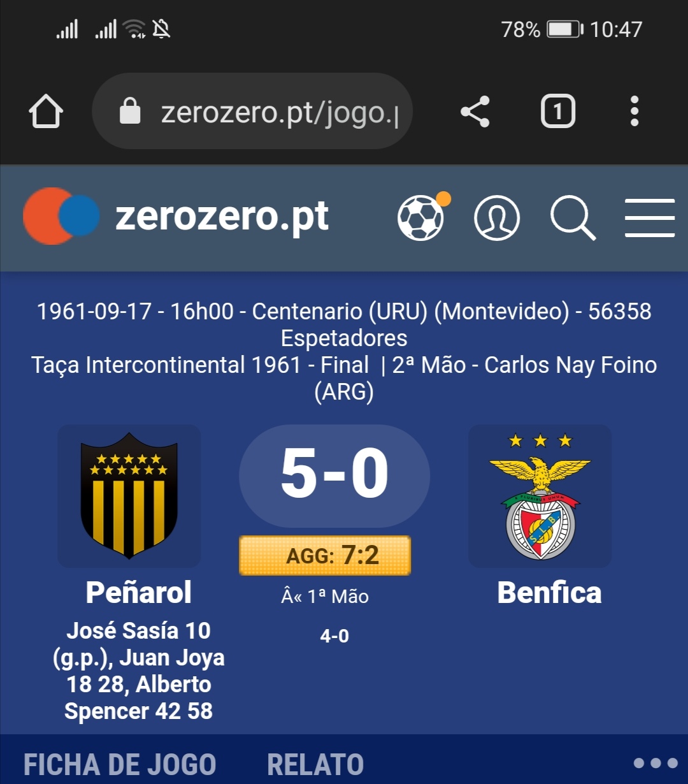Select the address bar showing zerozero.pt/jogo
688x784 pixels.
point(253,111)
